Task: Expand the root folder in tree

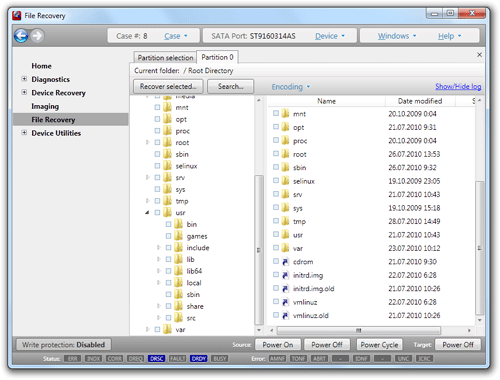Action: 147,142
